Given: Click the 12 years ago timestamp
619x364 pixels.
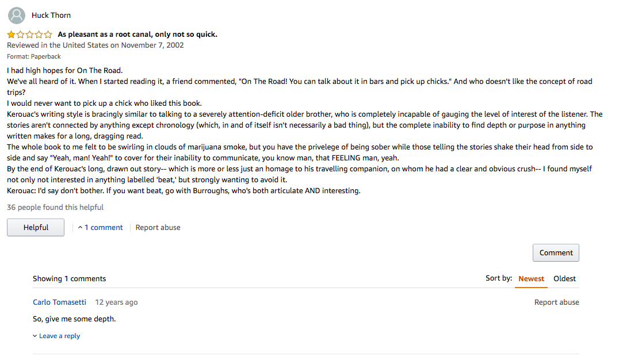Looking at the screenshot, I should (116, 302).
